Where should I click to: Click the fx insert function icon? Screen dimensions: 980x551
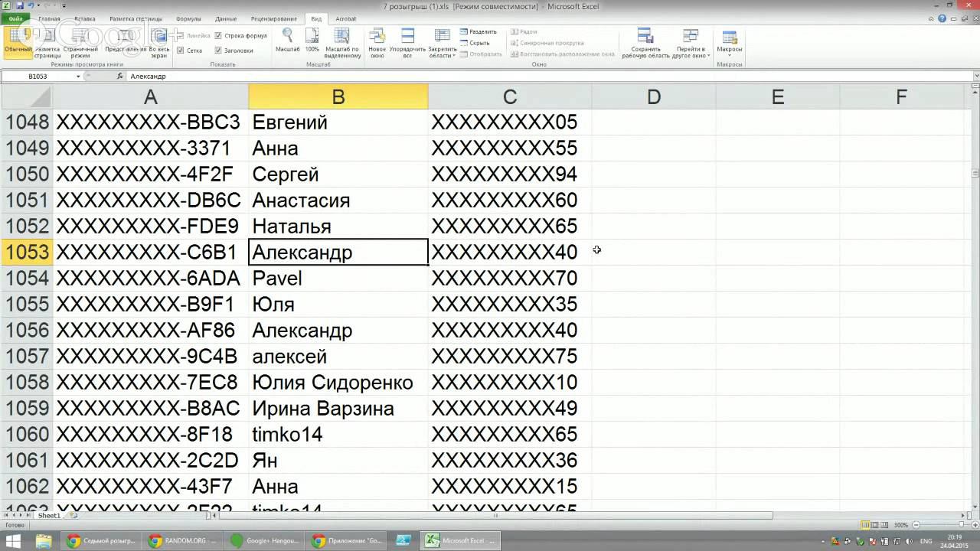tap(119, 77)
